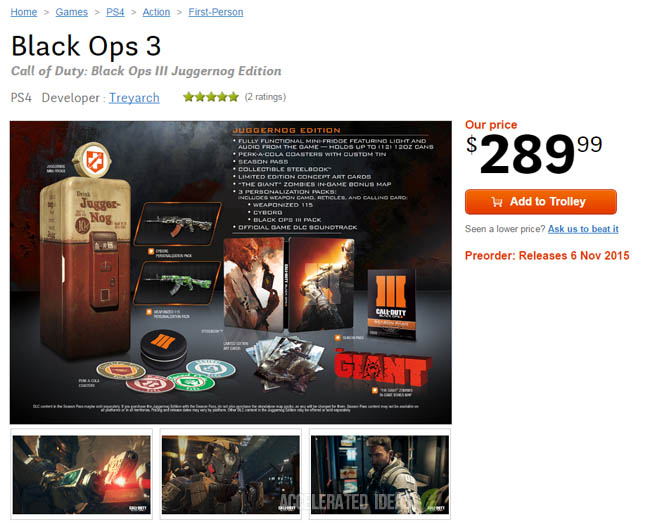The image size is (650, 522).
Task: Click the Black Ops 3 product title
Action: (86, 46)
